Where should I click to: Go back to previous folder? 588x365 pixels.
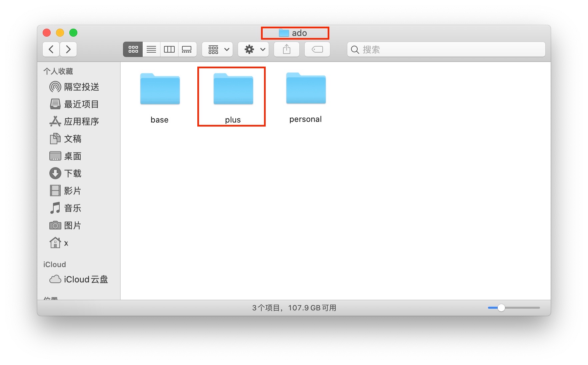(51, 49)
